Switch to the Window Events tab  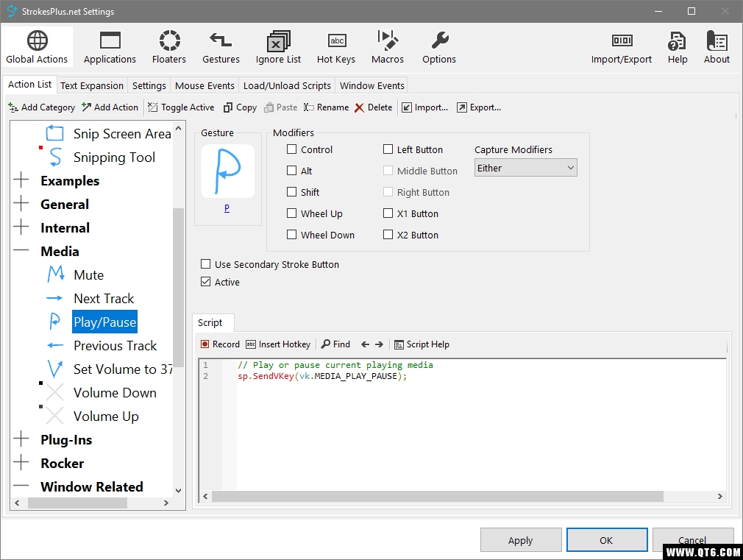tap(372, 86)
